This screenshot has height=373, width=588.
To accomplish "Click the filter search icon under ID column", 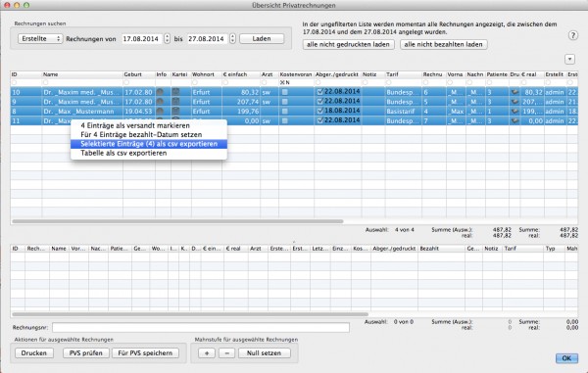I will click(x=15, y=82).
